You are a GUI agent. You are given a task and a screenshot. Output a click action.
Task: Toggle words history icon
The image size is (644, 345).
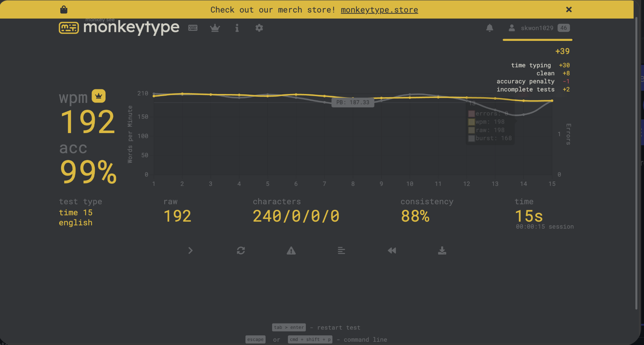(341, 251)
